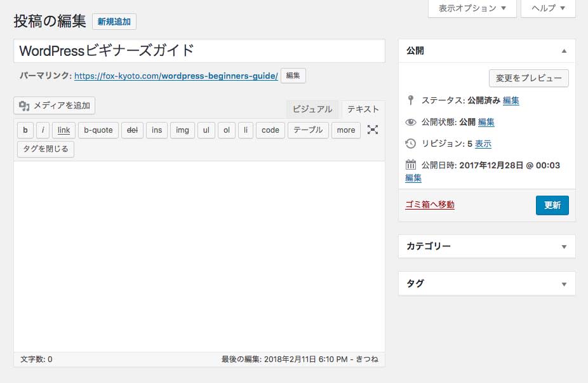
Task: Click the ゴミ箱へ移動 link
Action: [x=430, y=205]
